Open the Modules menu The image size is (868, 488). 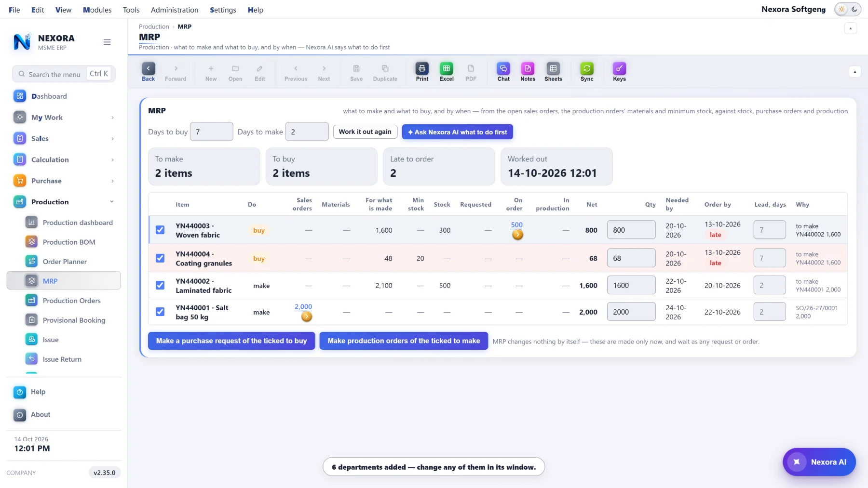tap(97, 10)
